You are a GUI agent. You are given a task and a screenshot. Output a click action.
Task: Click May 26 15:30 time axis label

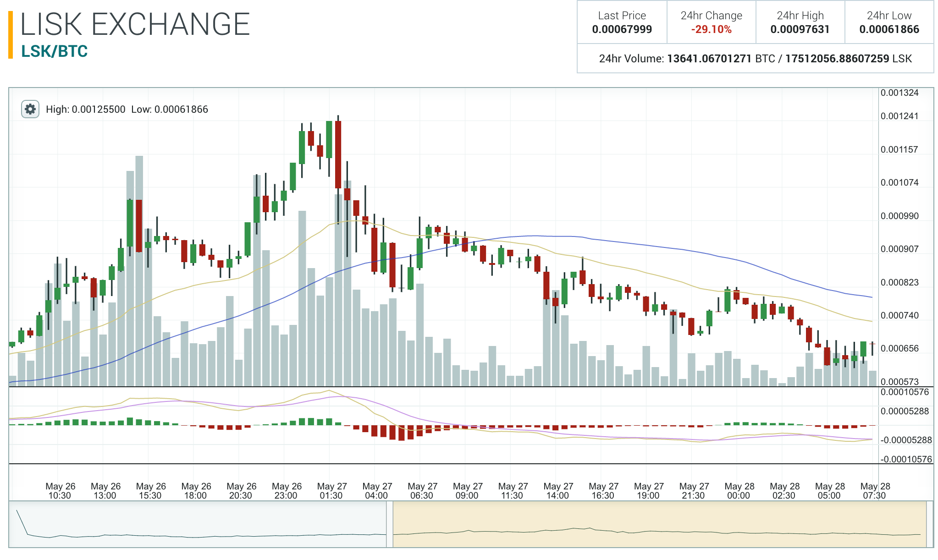[151, 491]
